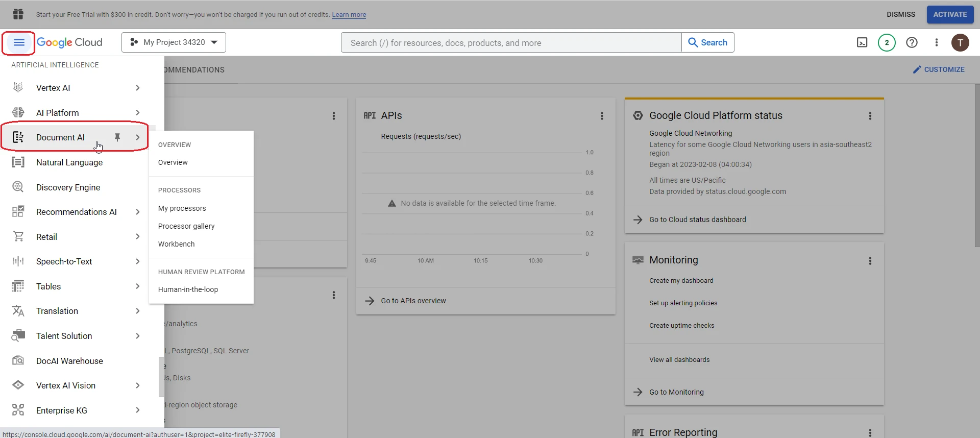The height and width of the screenshot is (438, 980).
Task: Click the Document AI icon
Action: pyautogui.click(x=18, y=137)
